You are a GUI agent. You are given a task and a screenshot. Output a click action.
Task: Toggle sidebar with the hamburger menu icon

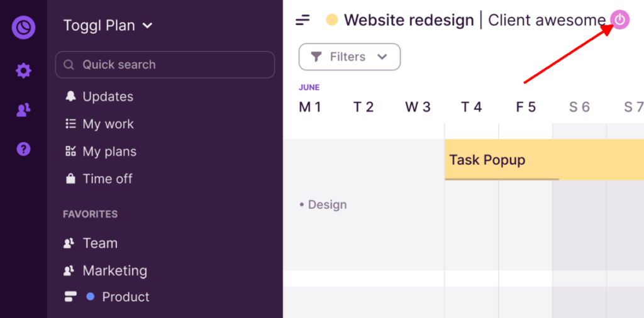pyautogui.click(x=303, y=19)
